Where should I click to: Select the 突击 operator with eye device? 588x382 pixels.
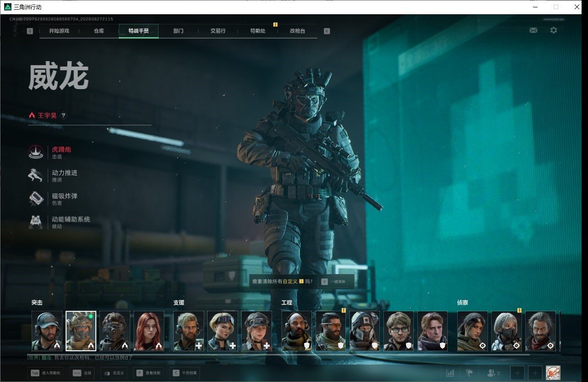pos(115,331)
